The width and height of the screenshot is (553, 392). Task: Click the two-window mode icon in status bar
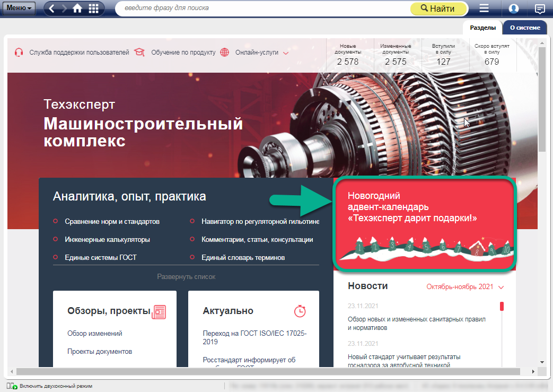(12, 386)
